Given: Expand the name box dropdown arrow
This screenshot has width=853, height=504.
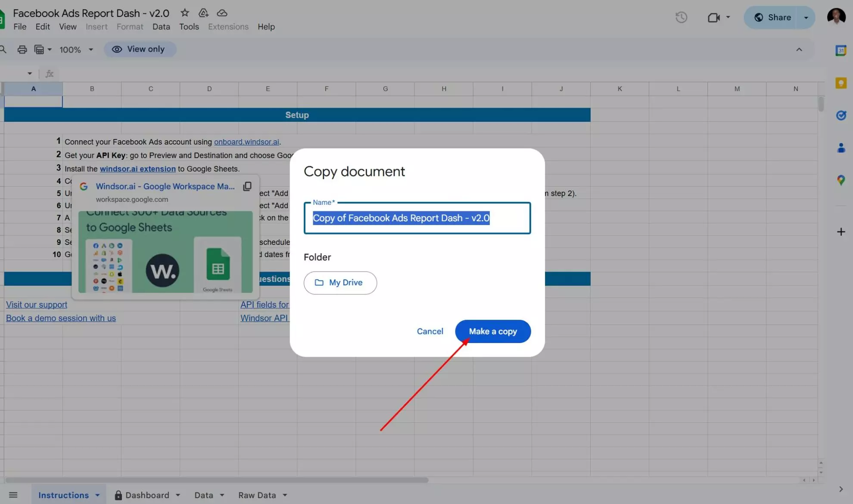Looking at the screenshot, I should (x=30, y=74).
